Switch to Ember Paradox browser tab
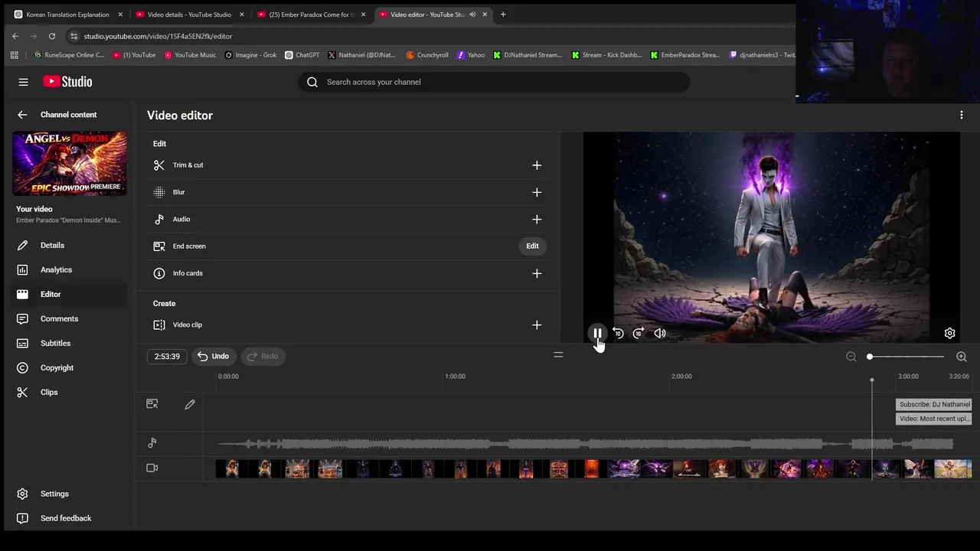This screenshot has width=980, height=551. 311,15
